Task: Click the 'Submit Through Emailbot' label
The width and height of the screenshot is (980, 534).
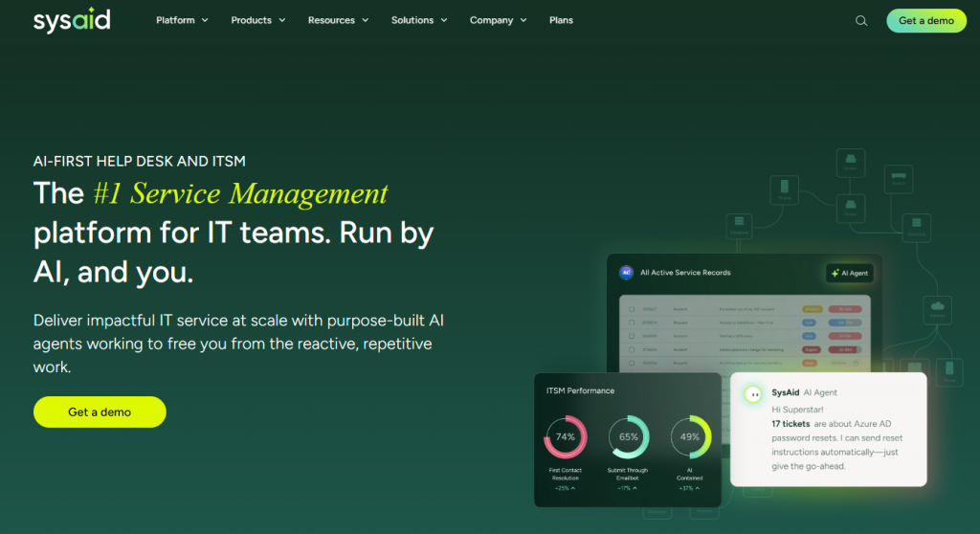Action: [628, 474]
